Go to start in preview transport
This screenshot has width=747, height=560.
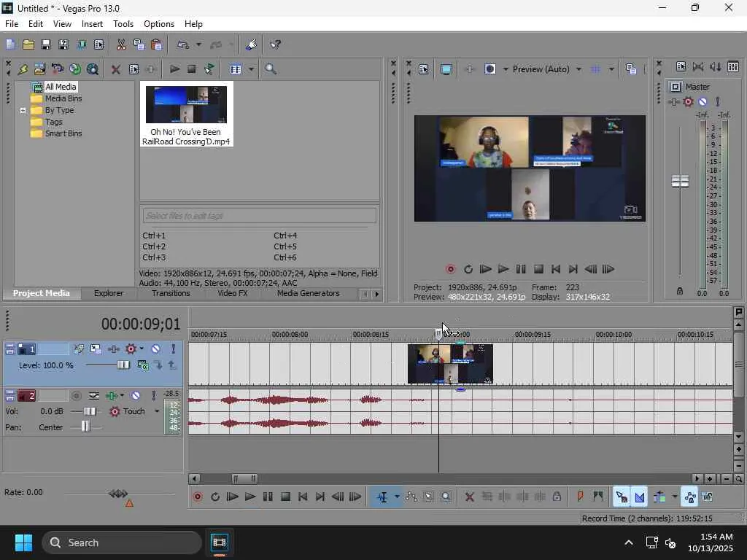click(x=555, y=269)
